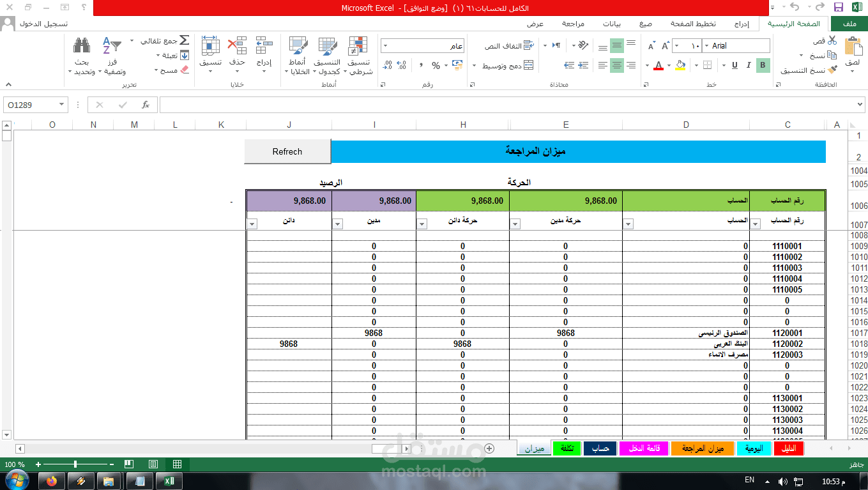Click the Format Painter (نسخ التنسيق) brush icon

[x=832, y=70]
